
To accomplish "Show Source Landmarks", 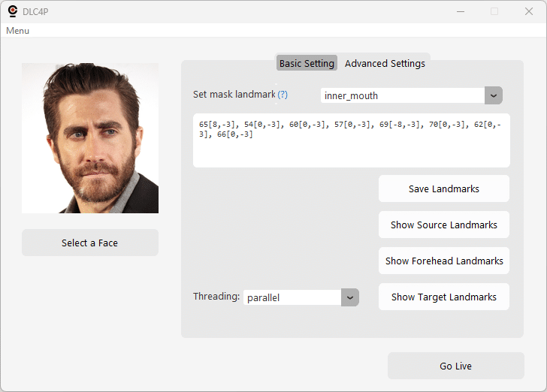I will [444, 225].
